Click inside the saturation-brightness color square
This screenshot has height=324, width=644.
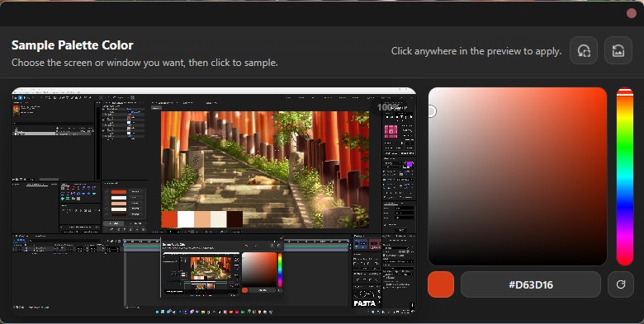point(518,176)
